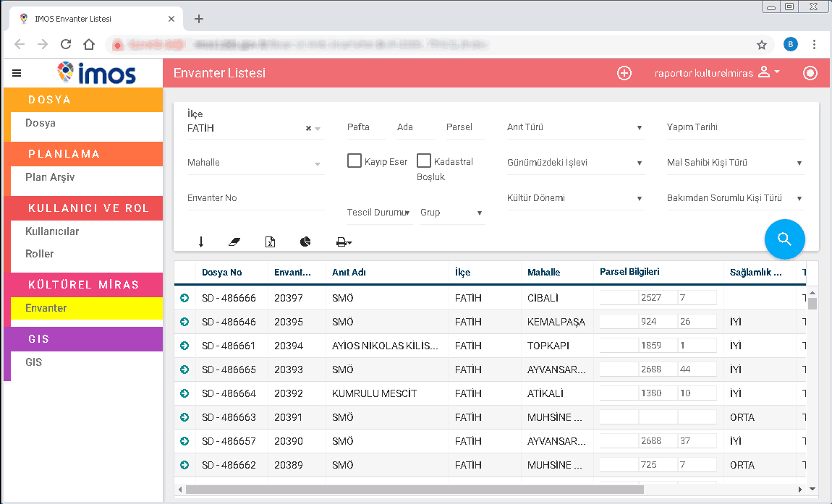Open Roller sidebar item

[39, 254]
